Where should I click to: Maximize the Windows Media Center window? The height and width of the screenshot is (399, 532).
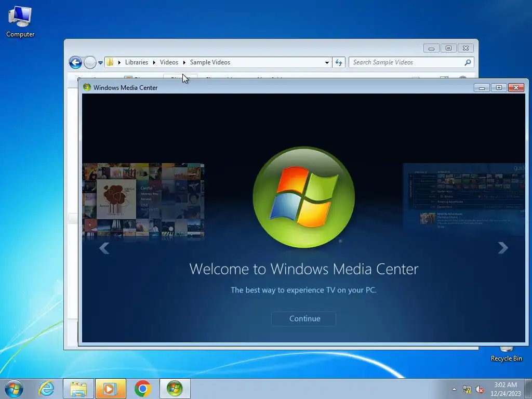point(499,88)
